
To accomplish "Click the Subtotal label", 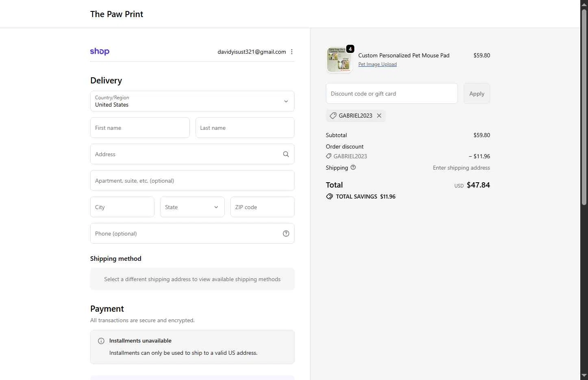I will [336, 135].
